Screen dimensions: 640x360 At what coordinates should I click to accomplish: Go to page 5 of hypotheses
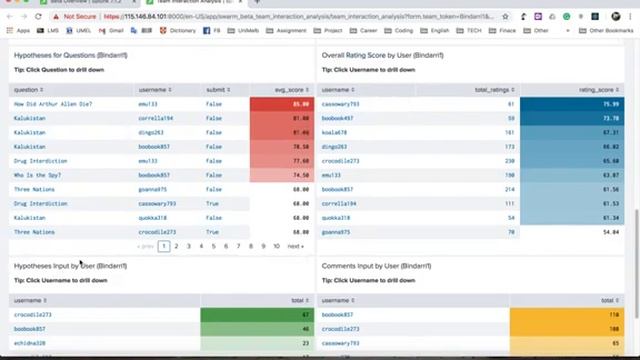tap(213, 247)
